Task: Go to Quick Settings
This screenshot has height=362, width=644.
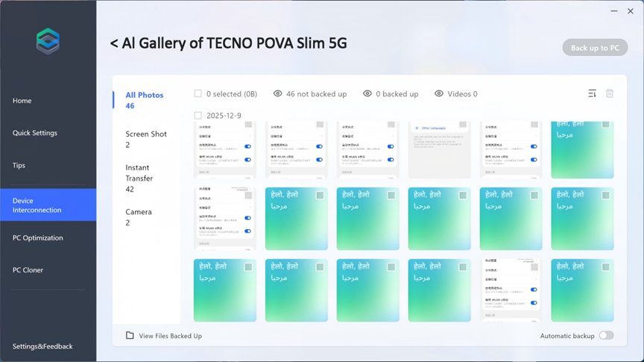Action: click(x=35, y=133)
